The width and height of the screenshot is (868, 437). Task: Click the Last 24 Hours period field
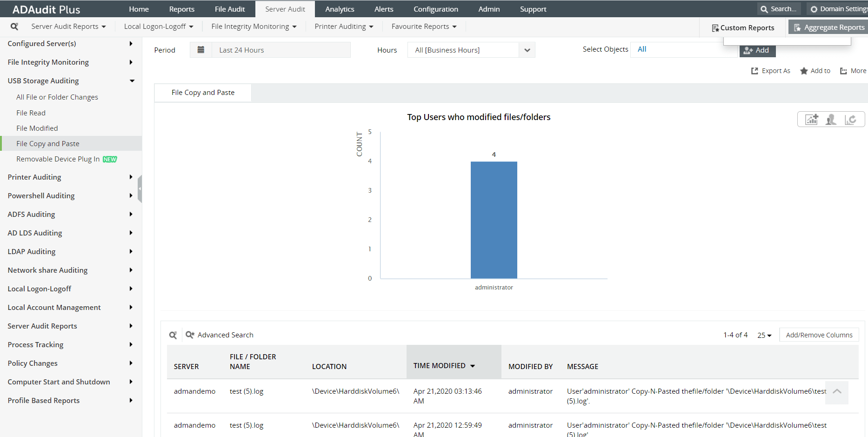pyautogui.click(x=281, y=50)
